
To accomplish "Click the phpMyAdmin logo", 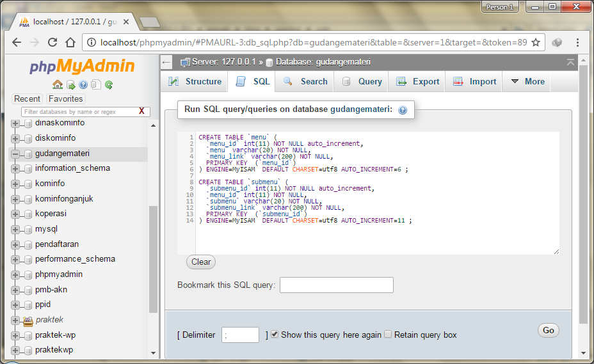I will 82,66.
